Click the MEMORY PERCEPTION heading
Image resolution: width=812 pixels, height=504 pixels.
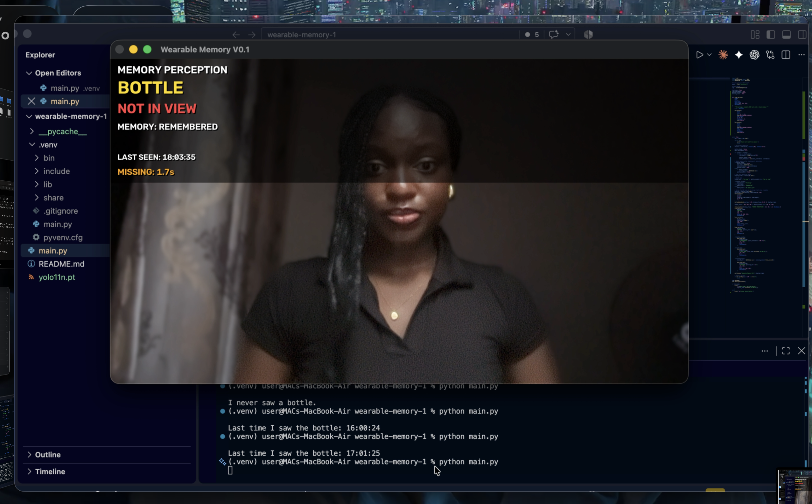point(172,70)
